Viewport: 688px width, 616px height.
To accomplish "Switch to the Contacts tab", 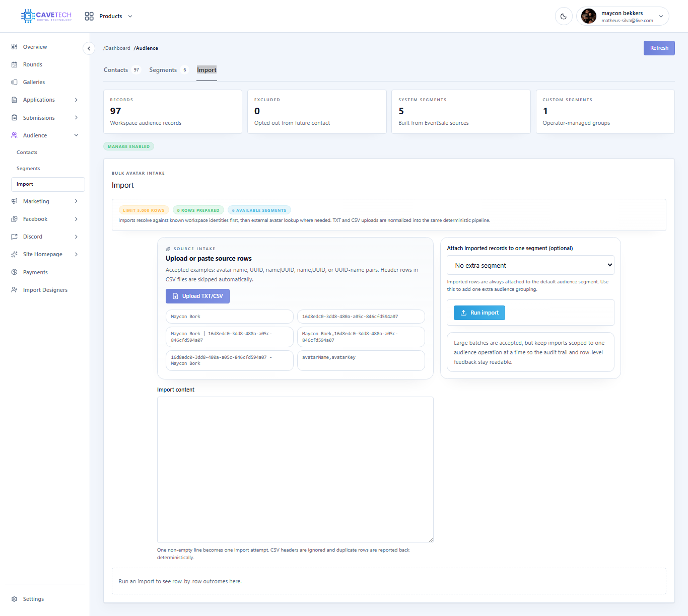I will click(x=122, y=70).
